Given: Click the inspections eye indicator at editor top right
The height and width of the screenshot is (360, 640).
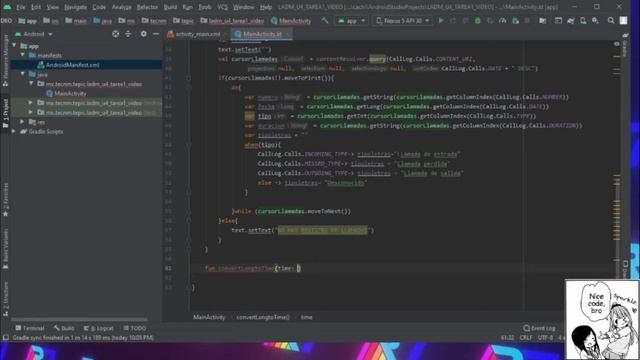Looking at the screenshot, I should (616, 43).
